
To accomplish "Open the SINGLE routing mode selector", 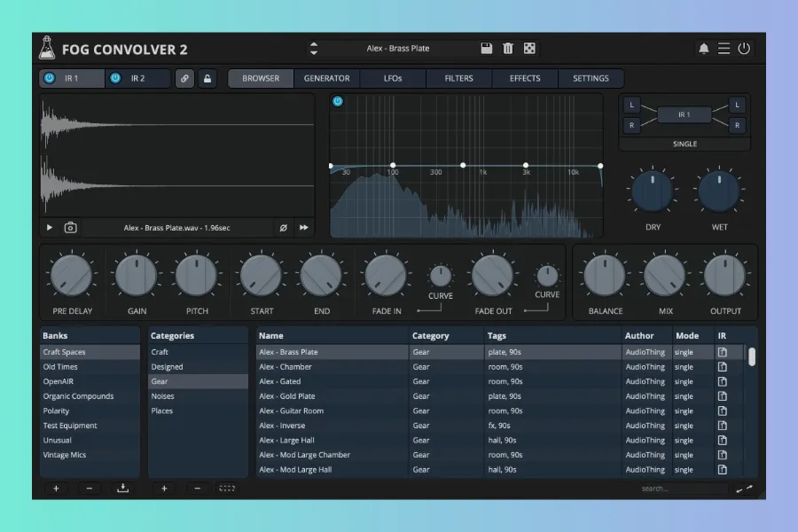I will pos(685,144).
